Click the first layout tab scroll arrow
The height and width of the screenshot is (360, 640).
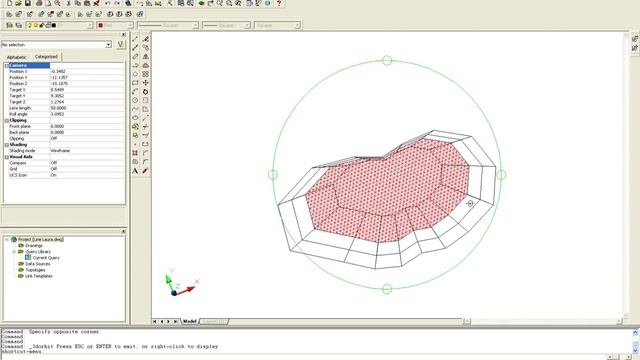pos(155,322)
